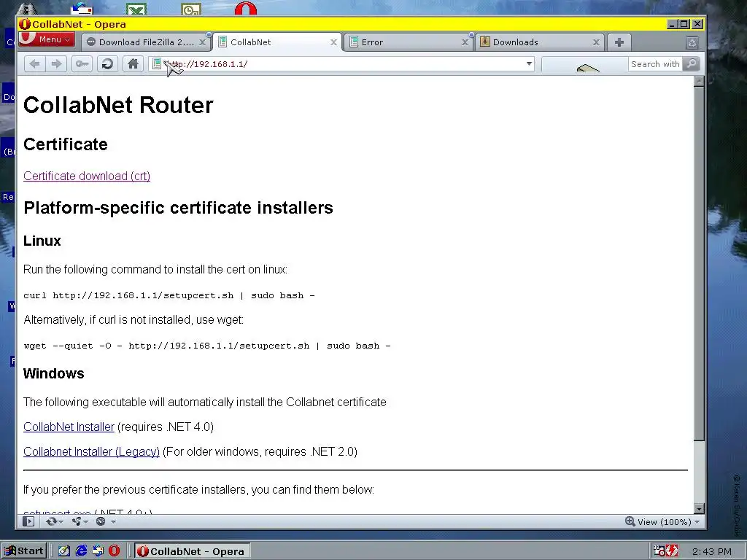The width and height of the screenshot is (747, 560).
Task: Open the Windows Start menu
Action: (24, 551)
